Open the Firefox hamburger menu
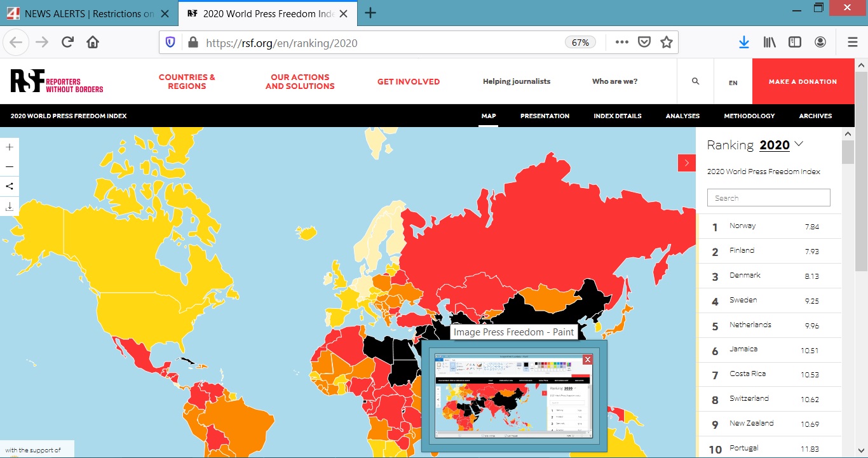 tap(853, 43)
